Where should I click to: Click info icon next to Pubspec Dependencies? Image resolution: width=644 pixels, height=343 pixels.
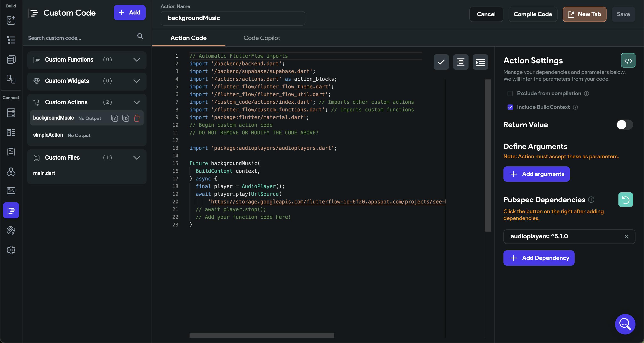[x=591, y=200]
